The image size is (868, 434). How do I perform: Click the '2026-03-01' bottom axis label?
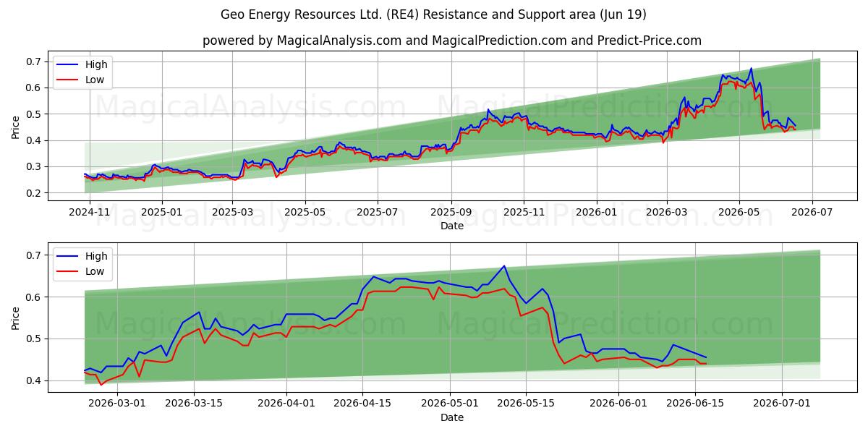point(118,404)
